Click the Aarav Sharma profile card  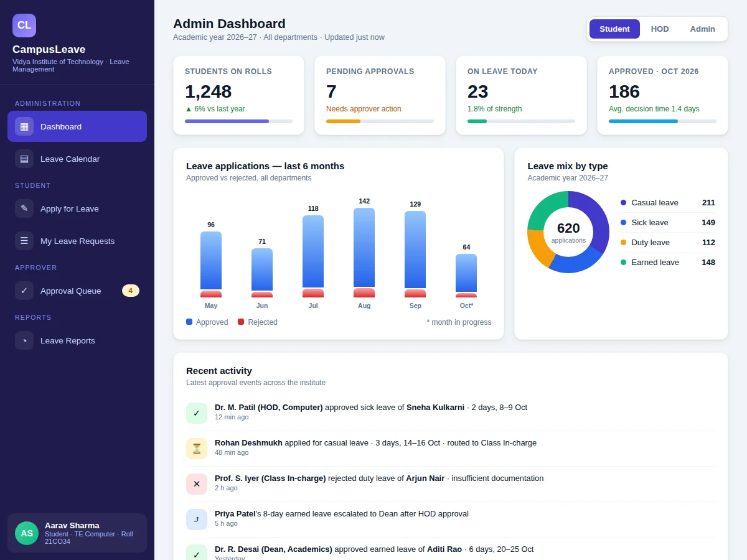[x=77, y=533]
